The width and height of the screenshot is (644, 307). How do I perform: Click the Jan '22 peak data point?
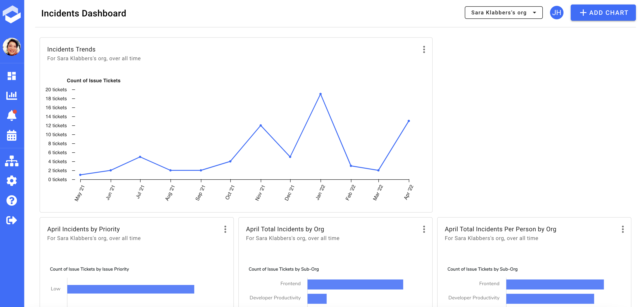(x=320, y=94)
